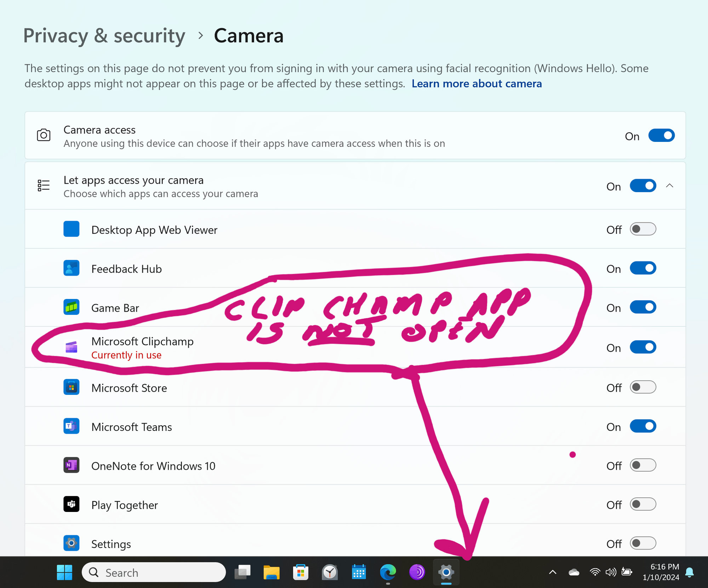Image resolution: width=708 pixels, height=588 pixels.
Task: Open notifications bell icon
Action: click(690, 572)
